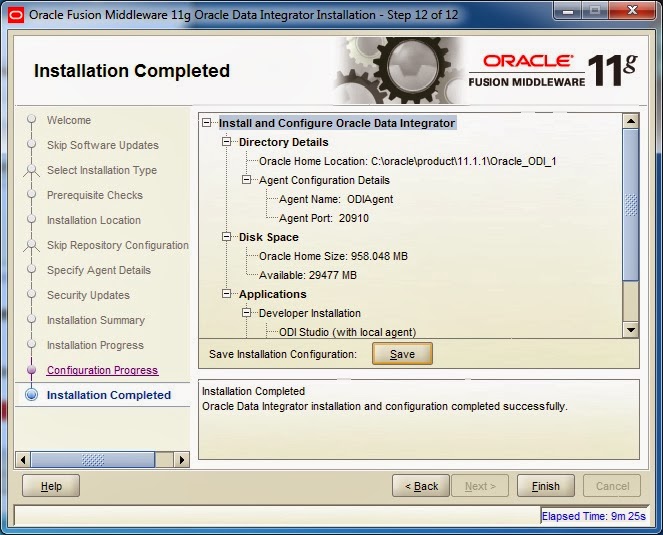663x535 pixels.
Task: Click the Finish button
Action: pos(545,486)
